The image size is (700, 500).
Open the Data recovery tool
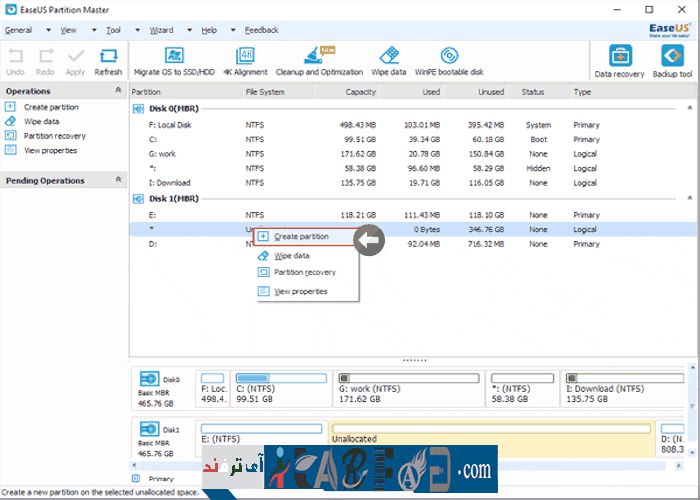tap(619, 58)
